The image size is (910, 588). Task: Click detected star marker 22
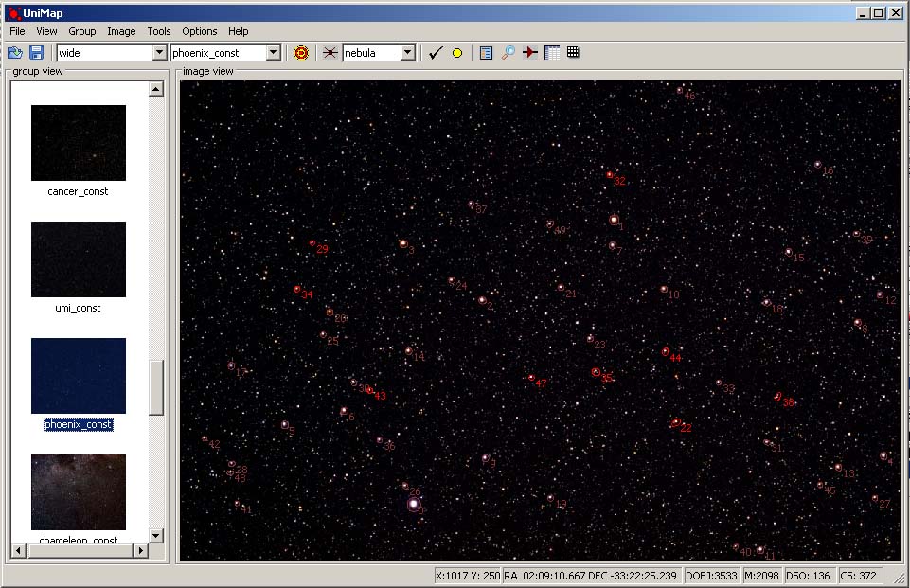(x=675, y=422)
